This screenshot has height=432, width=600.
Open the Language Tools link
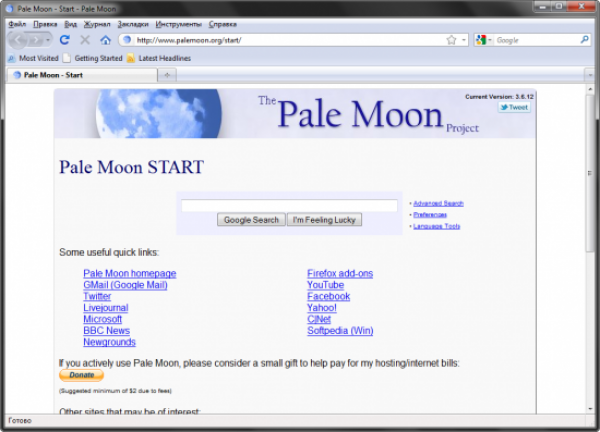437,226
